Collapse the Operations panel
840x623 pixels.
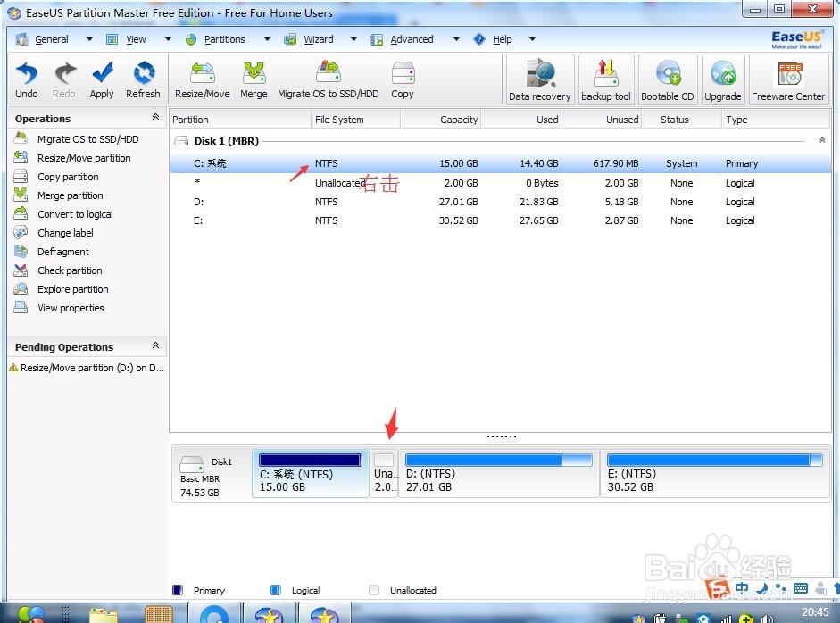click(155, 117)
